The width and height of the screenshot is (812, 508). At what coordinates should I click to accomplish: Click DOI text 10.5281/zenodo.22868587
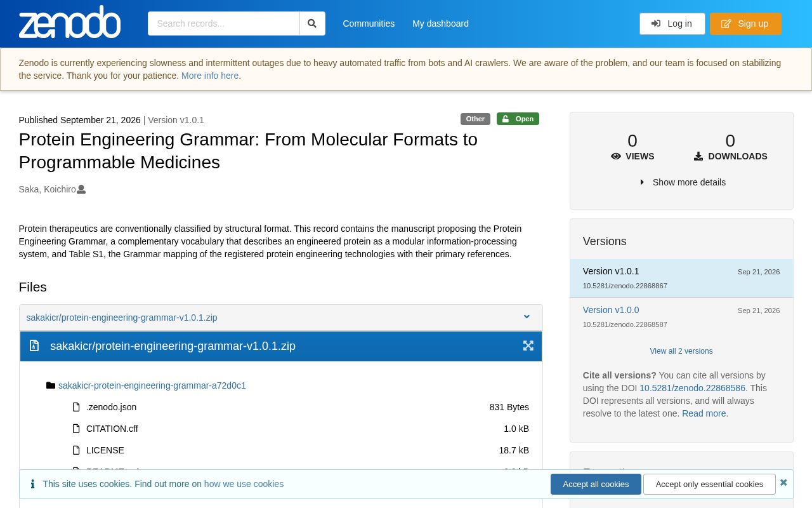[x=625, y=324]
